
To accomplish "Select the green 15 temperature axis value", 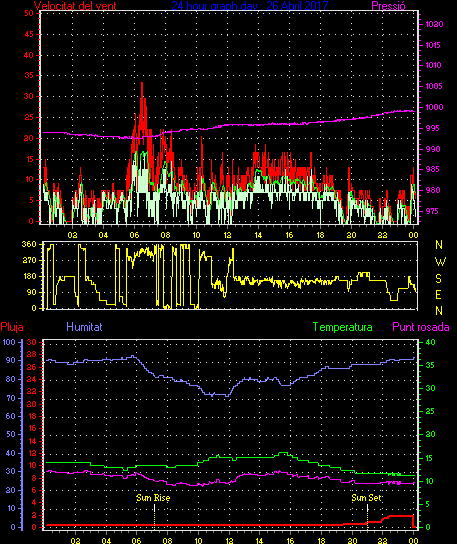I will [x=429, y=458].
